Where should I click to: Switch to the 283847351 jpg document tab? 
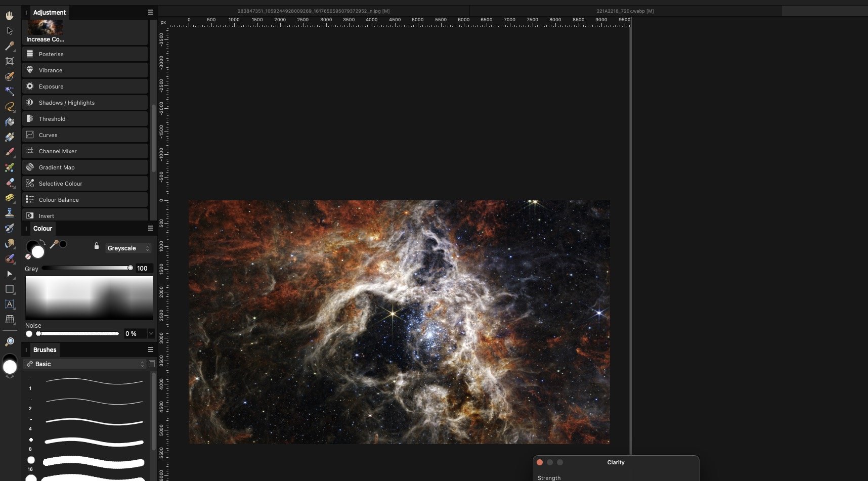tap(314, 11)
